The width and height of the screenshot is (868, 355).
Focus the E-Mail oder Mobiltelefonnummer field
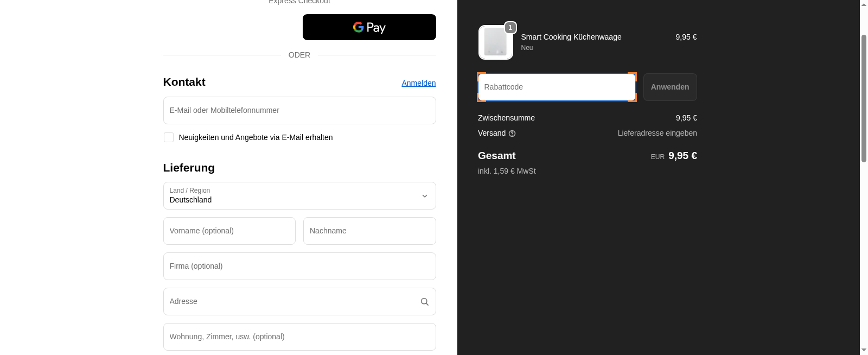tap(299, 110)
